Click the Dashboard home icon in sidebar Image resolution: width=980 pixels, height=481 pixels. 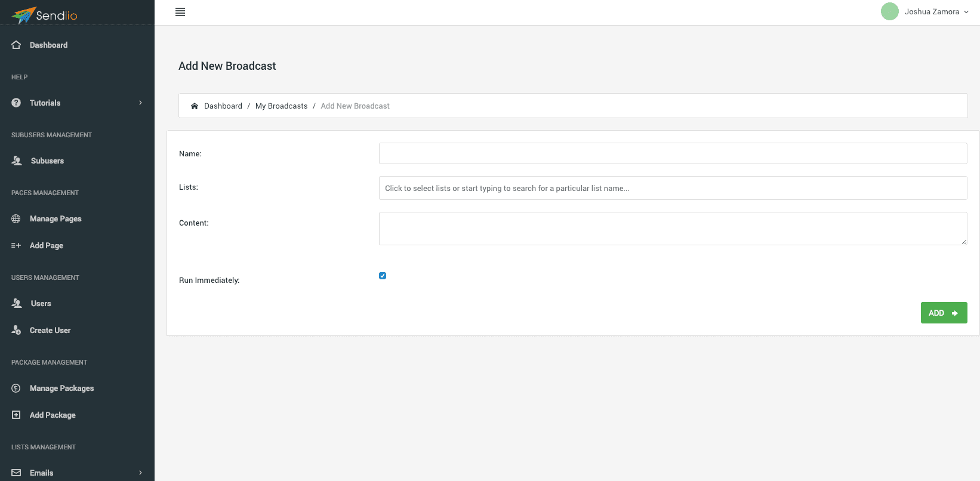click(x=16, y=45)
